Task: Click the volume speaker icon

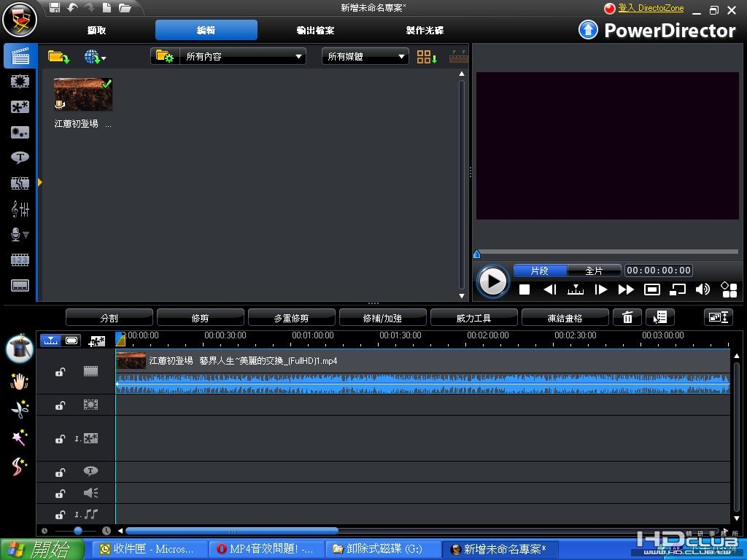Action: pyautogui.click(x=703, y=289)
